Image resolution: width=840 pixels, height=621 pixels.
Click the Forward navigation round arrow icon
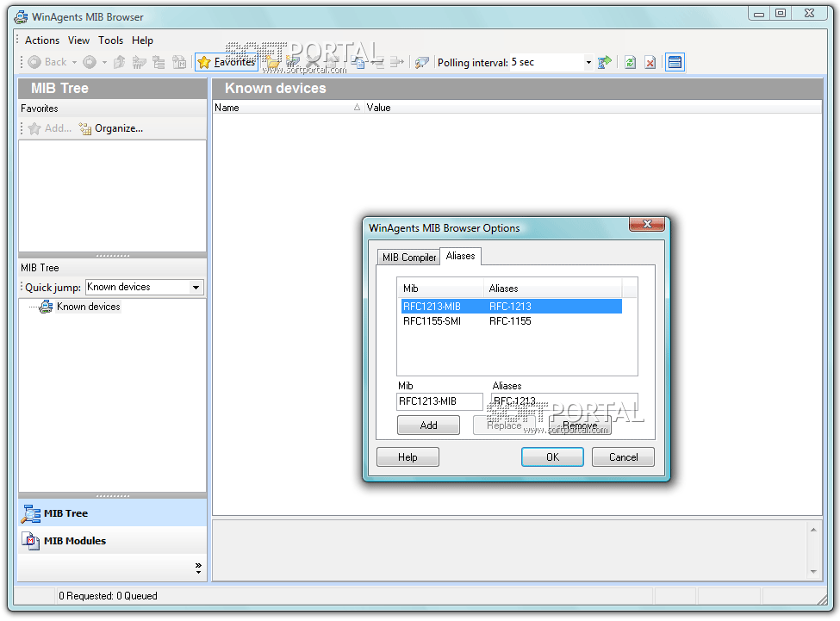[x=90, y=63]
